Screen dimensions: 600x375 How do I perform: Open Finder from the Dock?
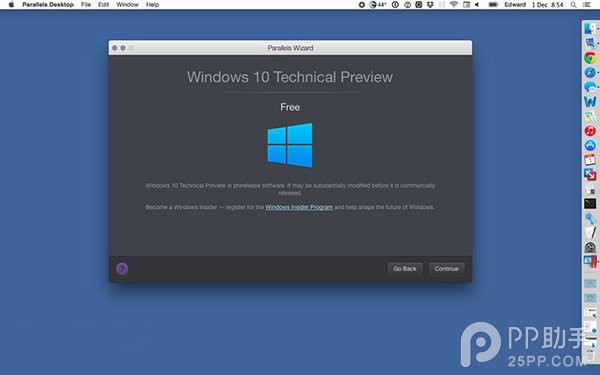pos(590,28)
